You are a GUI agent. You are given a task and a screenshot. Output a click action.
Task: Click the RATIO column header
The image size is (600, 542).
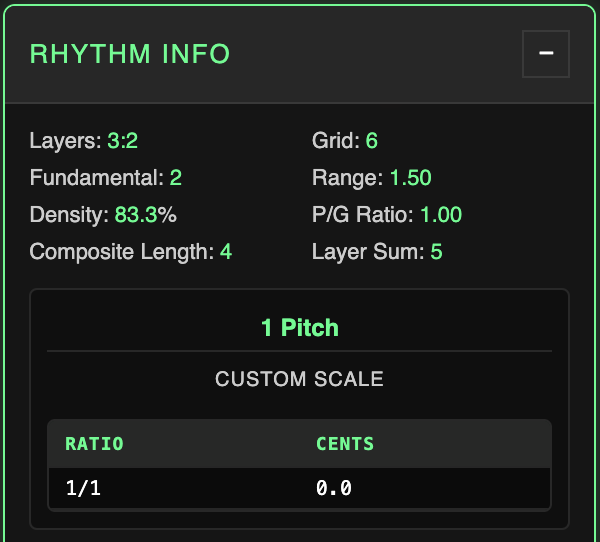point(94,443)
